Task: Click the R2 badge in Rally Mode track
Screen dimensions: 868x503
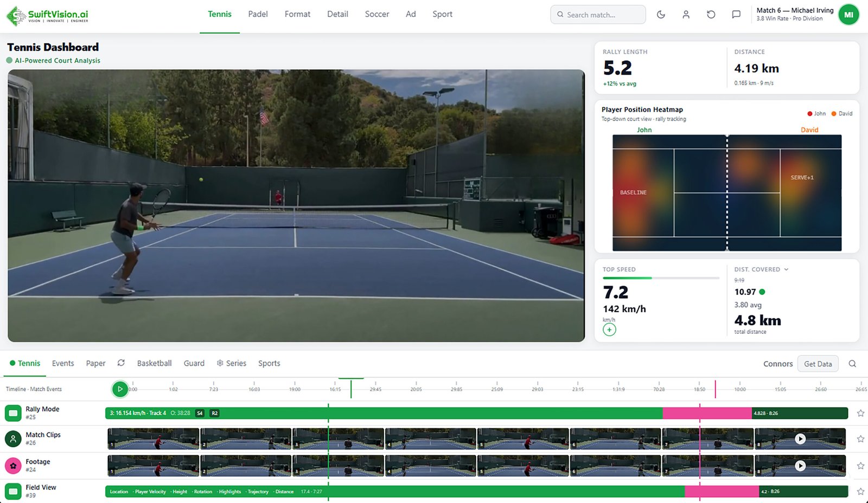Action: click(214, 413)
